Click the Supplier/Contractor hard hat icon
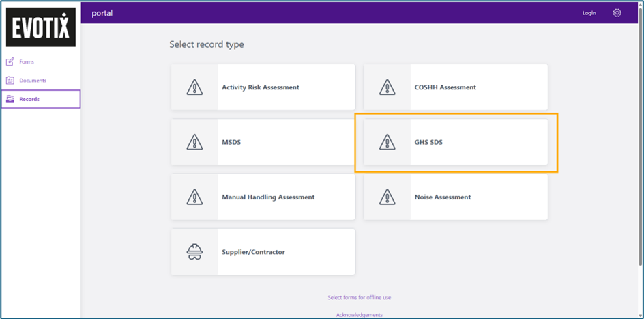 click(194, 251)
